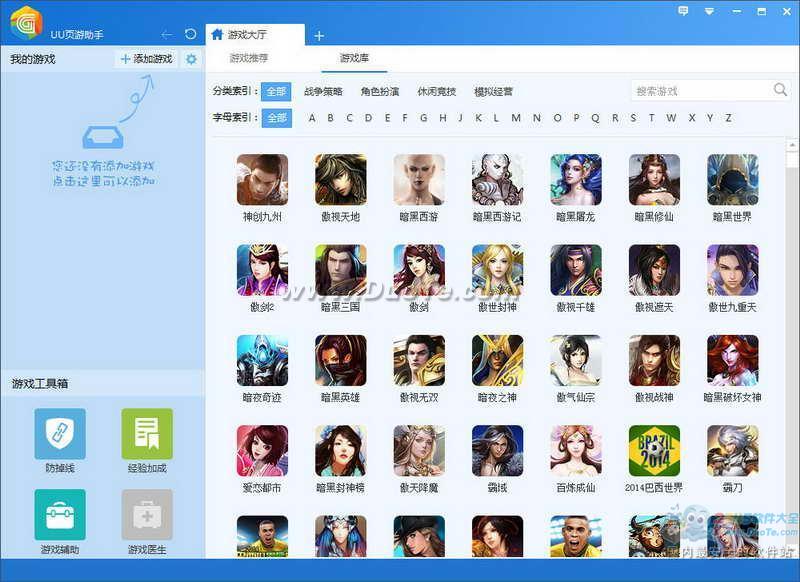Pick the 暗黑破坏女神 game icon

pos(733,360)
